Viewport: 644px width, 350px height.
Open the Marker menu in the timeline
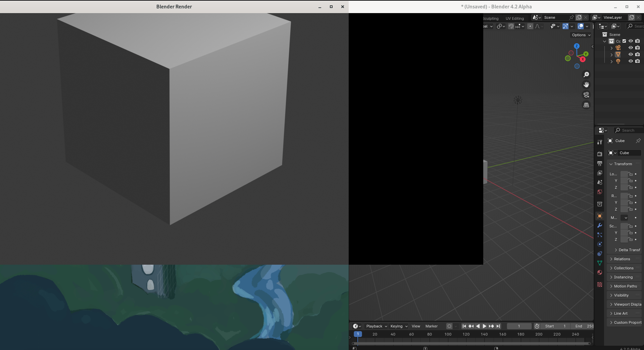click(431, 326)
